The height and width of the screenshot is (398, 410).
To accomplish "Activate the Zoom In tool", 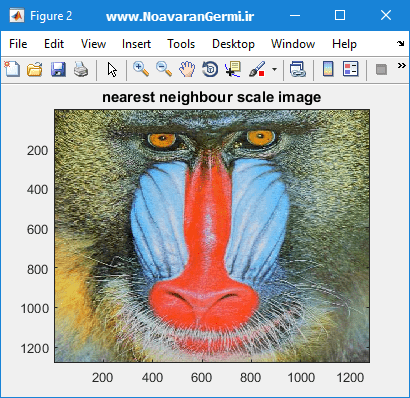I will (141, 69).
